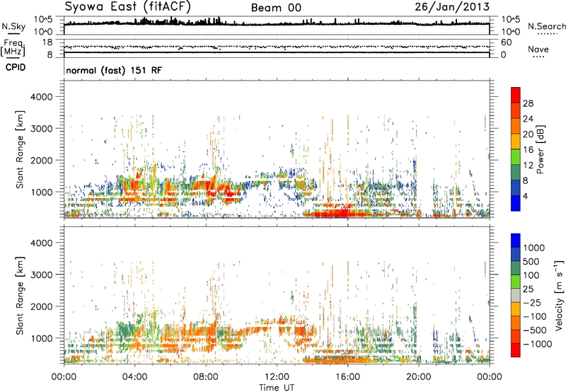Select the '16' Power colorbar tick

(x=528, y=150)
